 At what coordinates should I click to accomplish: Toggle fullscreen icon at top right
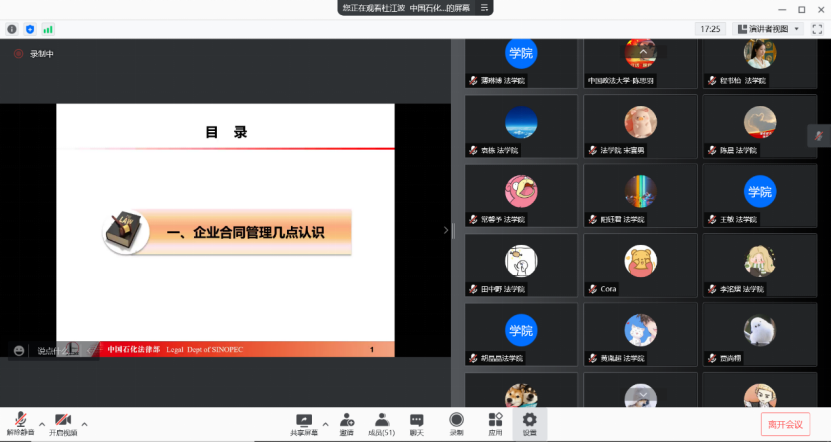pos(816,29)
